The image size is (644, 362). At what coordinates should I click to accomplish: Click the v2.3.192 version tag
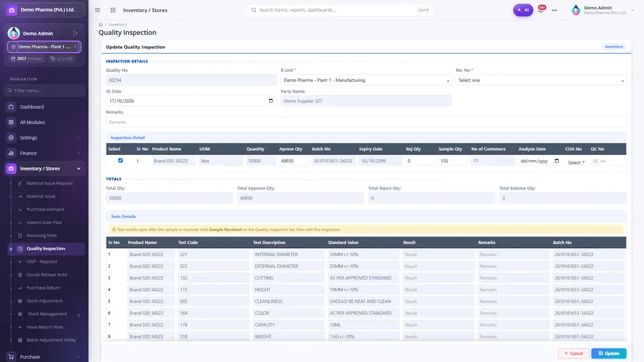click(x=62, y=59)
